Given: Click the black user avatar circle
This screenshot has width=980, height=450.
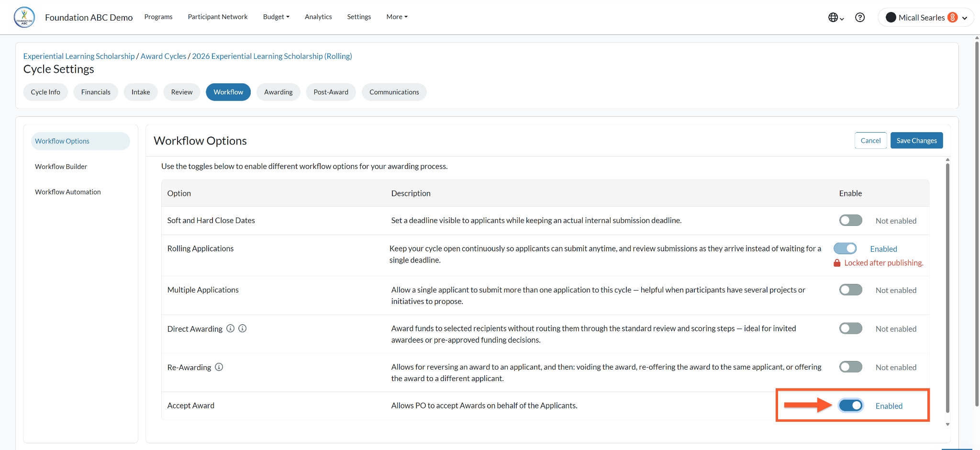Looking at the screenshot, I should point(891,17).
